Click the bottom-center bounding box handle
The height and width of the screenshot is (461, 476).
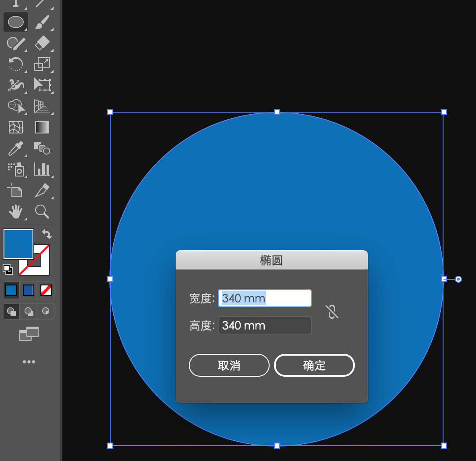point(277,446)
